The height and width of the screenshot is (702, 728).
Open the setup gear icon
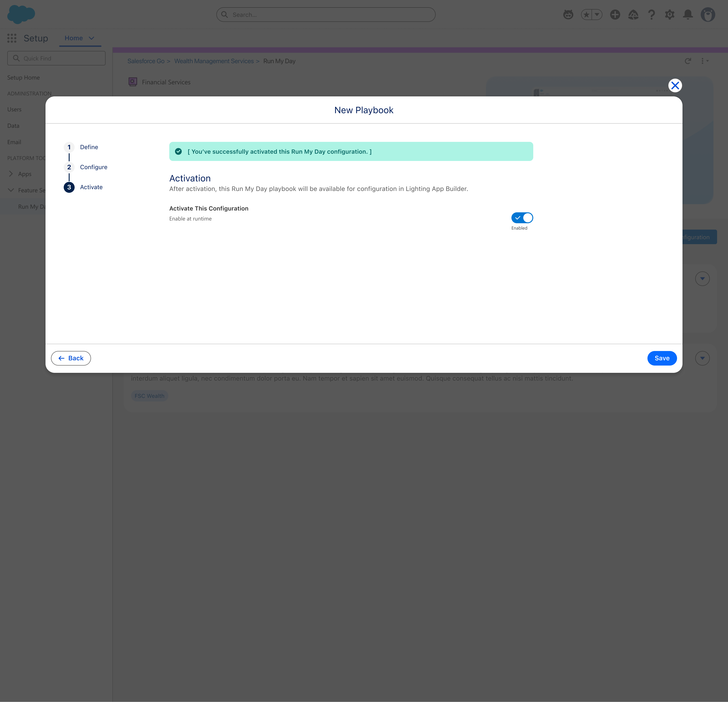click(670, 15)
